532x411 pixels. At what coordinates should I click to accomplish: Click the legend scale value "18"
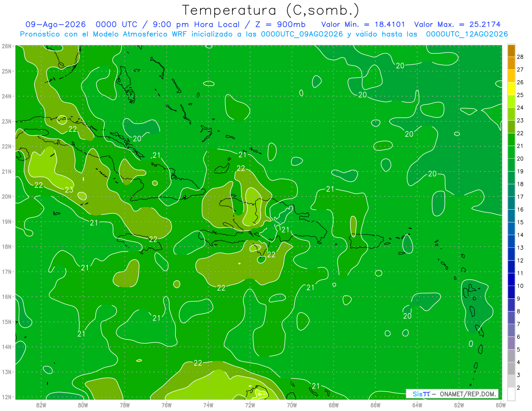click(520, 184)
